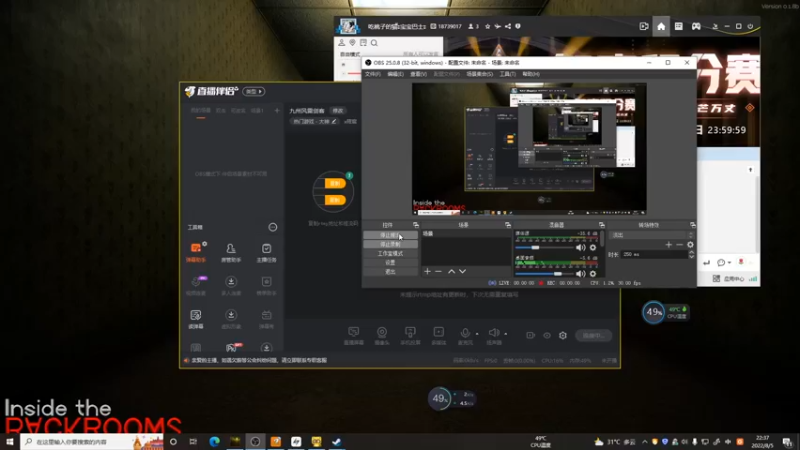Viewport: 800px width, 450px height.
Task: Mute the first mixer audio source speaker
Action: point(581,247)
